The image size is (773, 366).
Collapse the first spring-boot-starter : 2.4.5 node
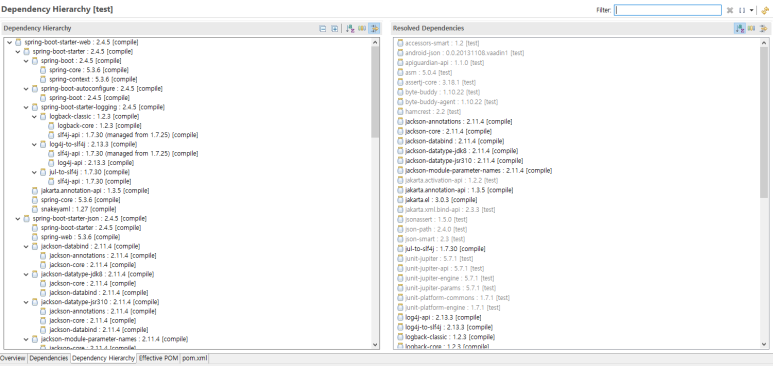(x=18, y=51)
